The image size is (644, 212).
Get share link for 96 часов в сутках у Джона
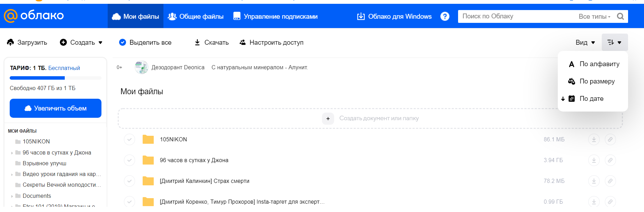coord(610,160)
